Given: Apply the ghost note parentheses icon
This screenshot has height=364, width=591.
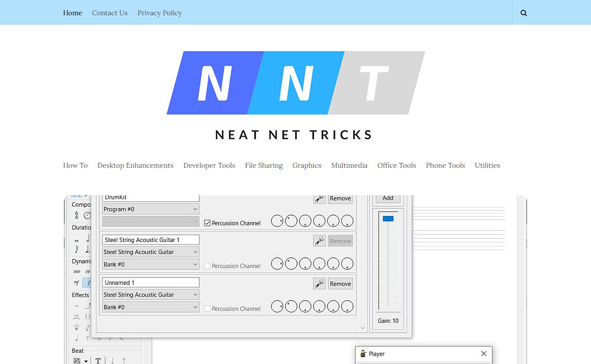Looking at the screenshot, I should click(88, 316).
